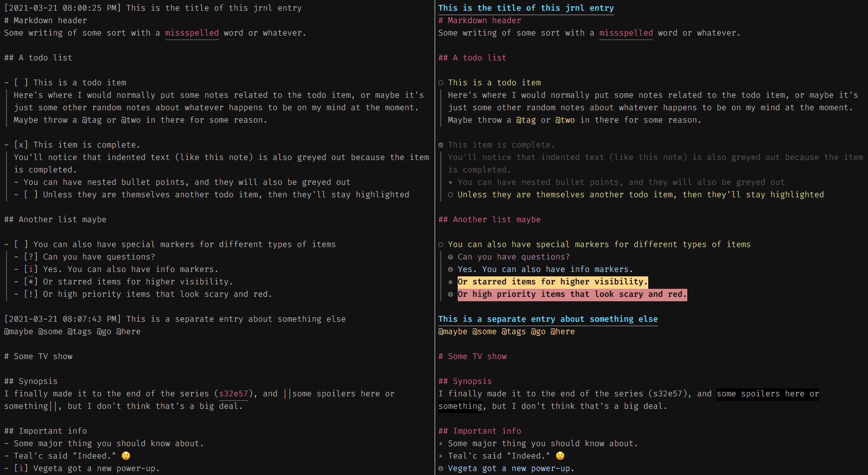Click the open circle marker before "This is a todo item"
This screenshot has width=868, height=475.
click(441, 83)
